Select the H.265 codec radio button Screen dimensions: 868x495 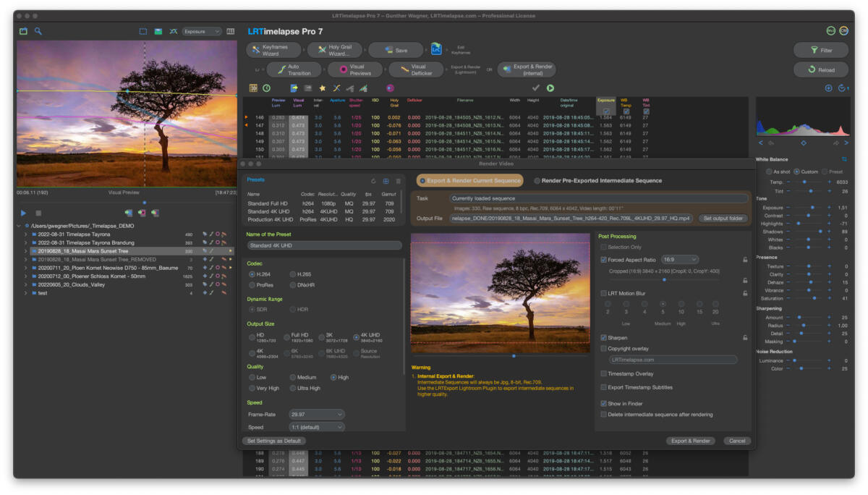coord(293,274)
